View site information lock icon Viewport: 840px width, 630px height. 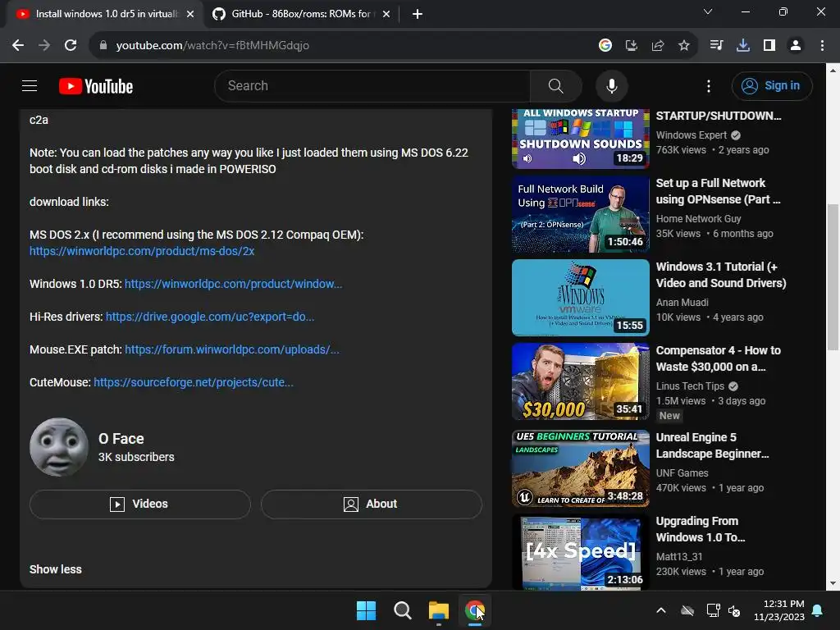click(x=103, y=45)
